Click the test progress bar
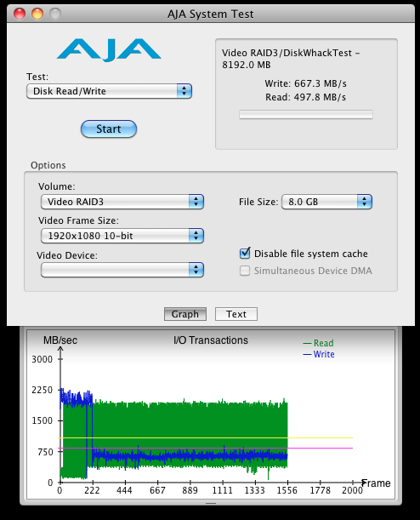 [306, 115]
